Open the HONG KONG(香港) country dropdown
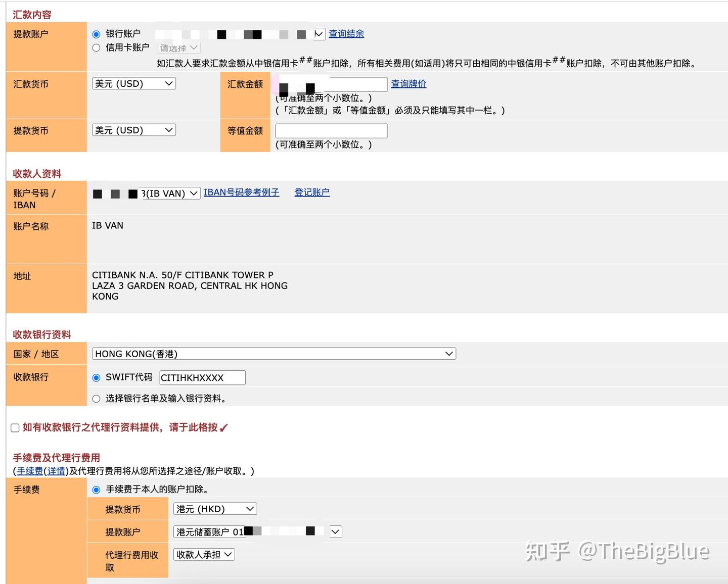The height and width of the screenshot is (584, 728). click(x=274, y=354)
